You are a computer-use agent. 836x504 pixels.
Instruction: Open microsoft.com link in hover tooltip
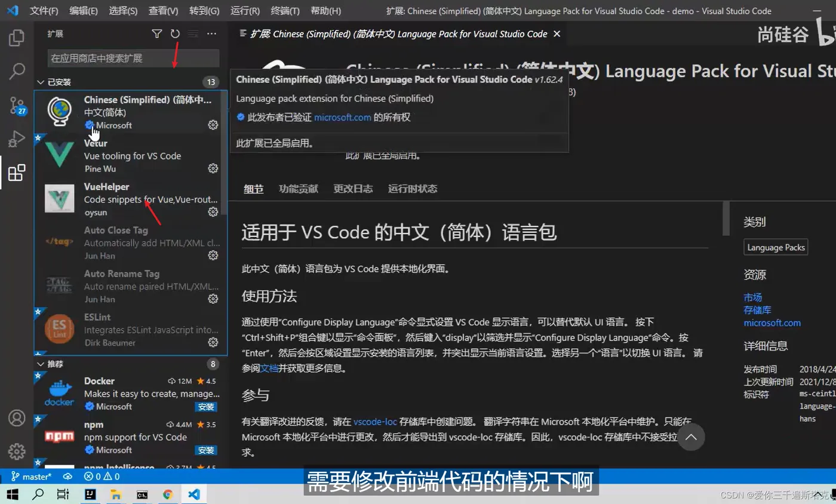click(343, 118)
